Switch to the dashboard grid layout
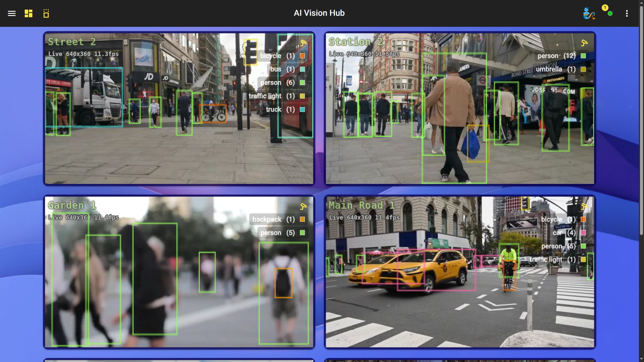Image resolution: width=644 pixels, height=362 pixels. coord(29,13)
